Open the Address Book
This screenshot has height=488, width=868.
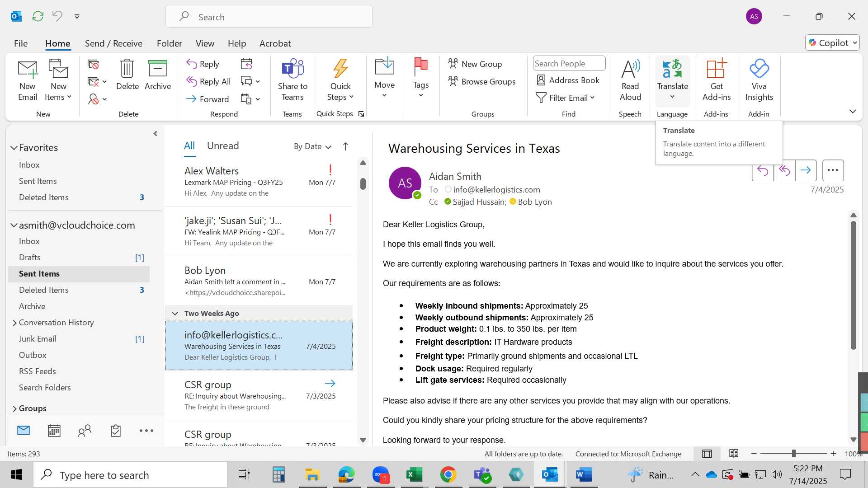568,80
